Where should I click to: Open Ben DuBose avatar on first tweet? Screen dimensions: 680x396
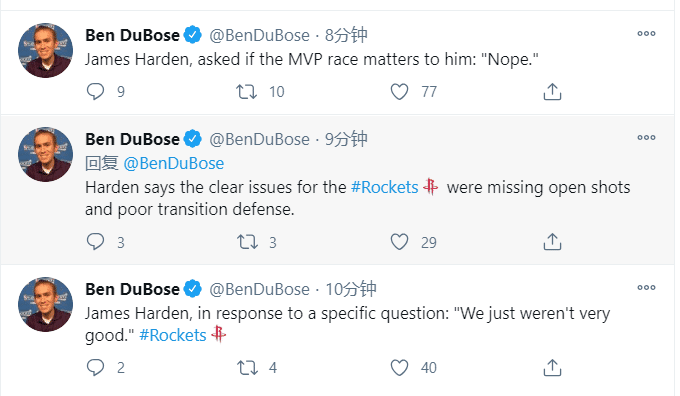[x=46, y=50]
